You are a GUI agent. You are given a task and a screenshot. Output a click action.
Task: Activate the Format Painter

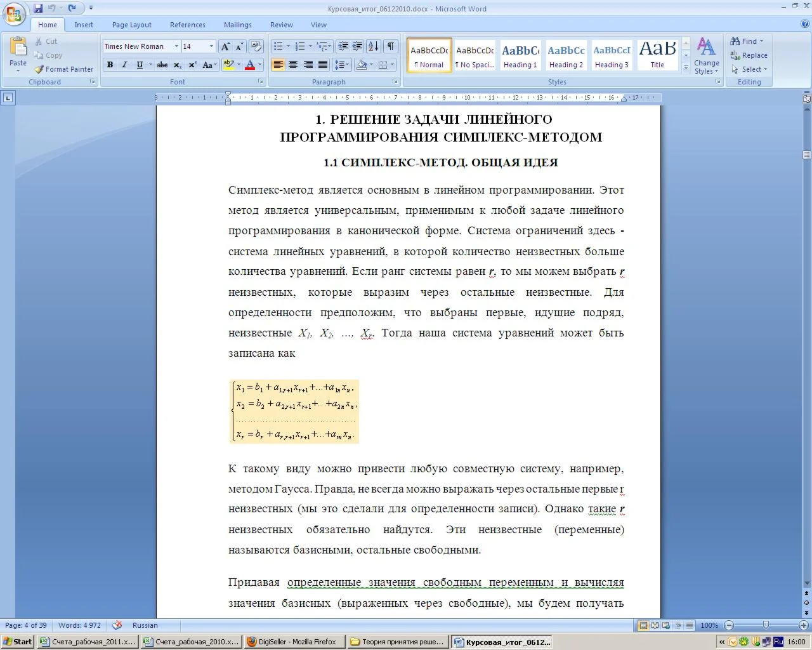tap(64, 69)
